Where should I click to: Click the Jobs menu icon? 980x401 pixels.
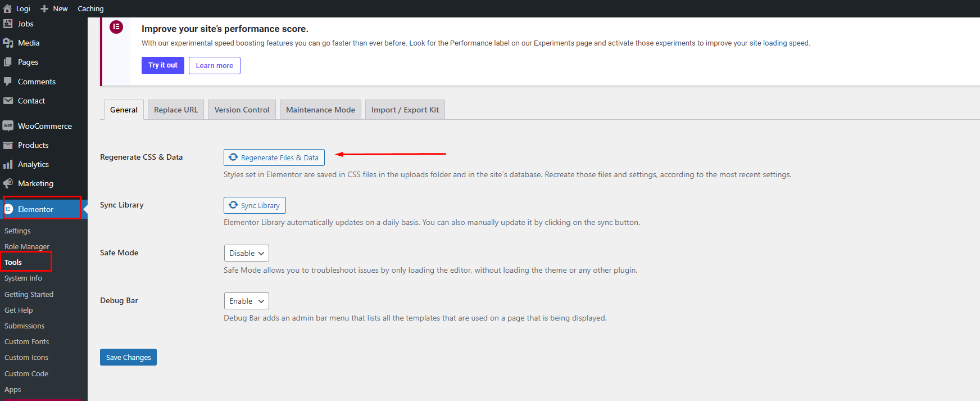[x=8, y=24]
